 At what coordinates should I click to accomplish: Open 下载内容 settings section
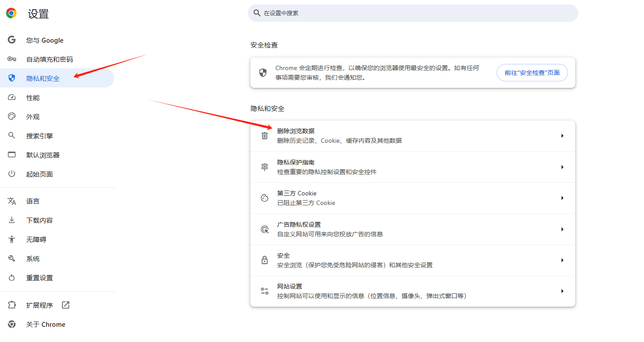[x=57, y=220]
